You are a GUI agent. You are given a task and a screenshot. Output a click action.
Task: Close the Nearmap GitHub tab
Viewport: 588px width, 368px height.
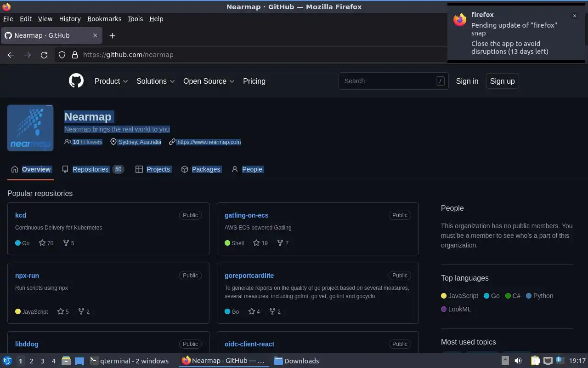[95, 35]
